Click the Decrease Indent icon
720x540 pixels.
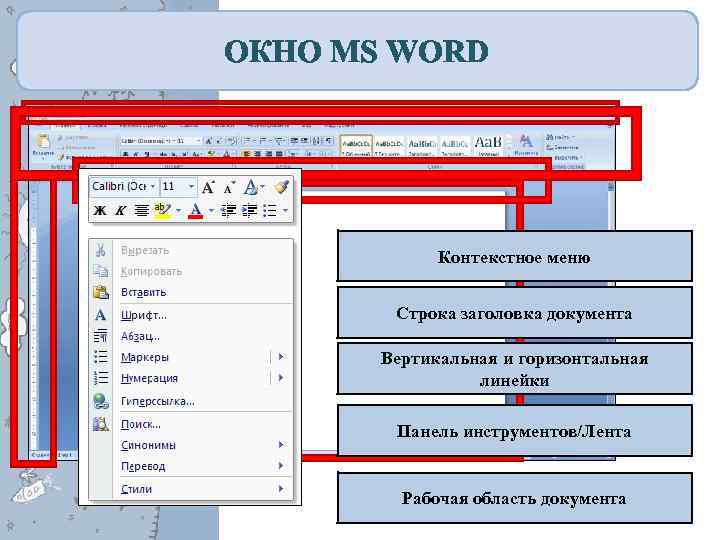(x=228, y=211)
